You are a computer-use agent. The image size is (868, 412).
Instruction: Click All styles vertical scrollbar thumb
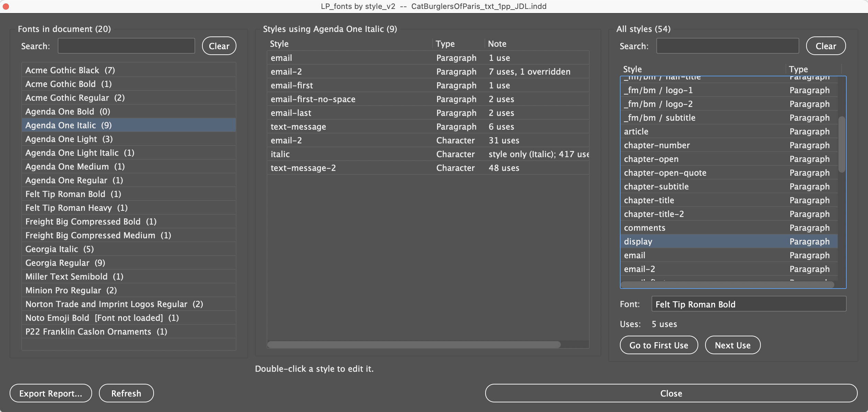tap(842, 144)
